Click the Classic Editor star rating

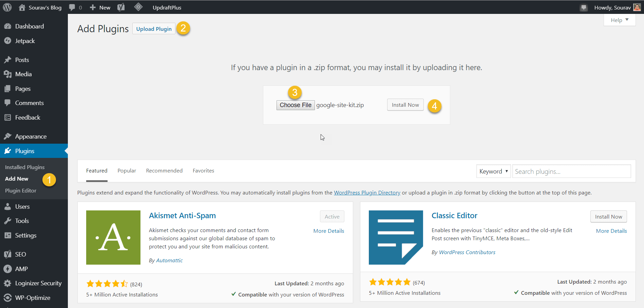[x=390, y=282]
